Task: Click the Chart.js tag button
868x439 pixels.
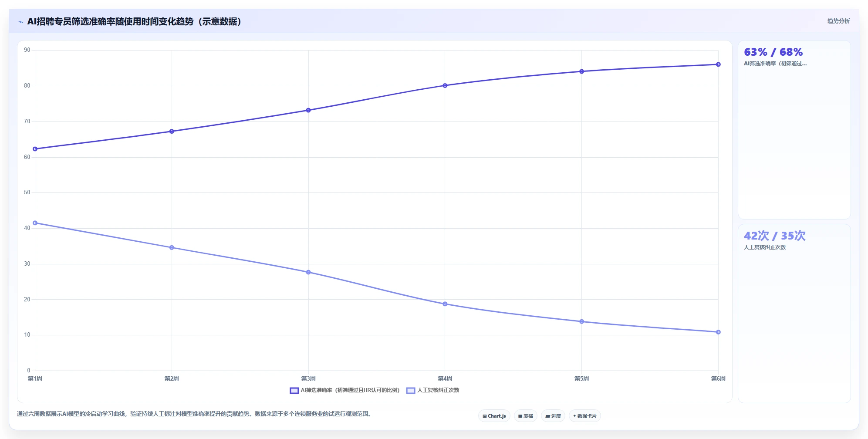Action: 494,416
